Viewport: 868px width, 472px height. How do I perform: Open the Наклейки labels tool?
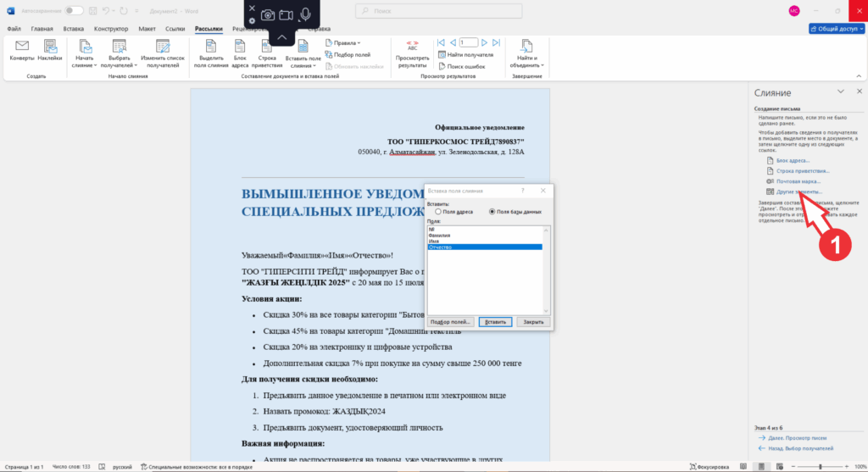(50, 50)
